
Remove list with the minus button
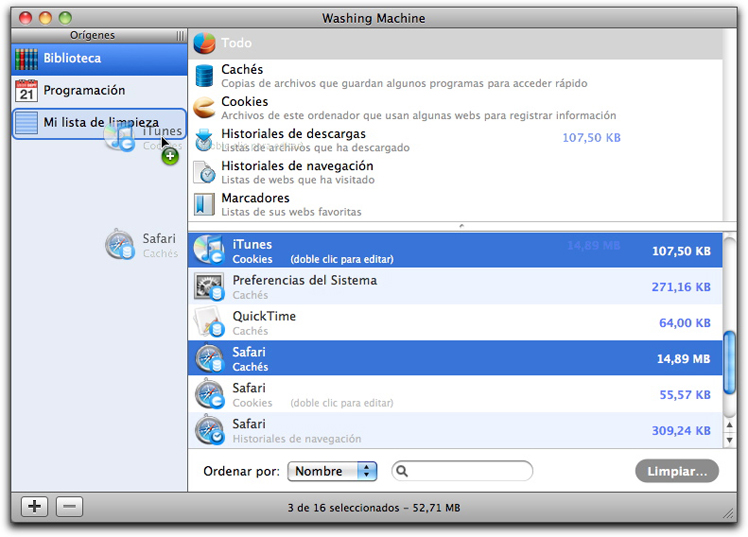pyautogui.click(x=69, y=506)
